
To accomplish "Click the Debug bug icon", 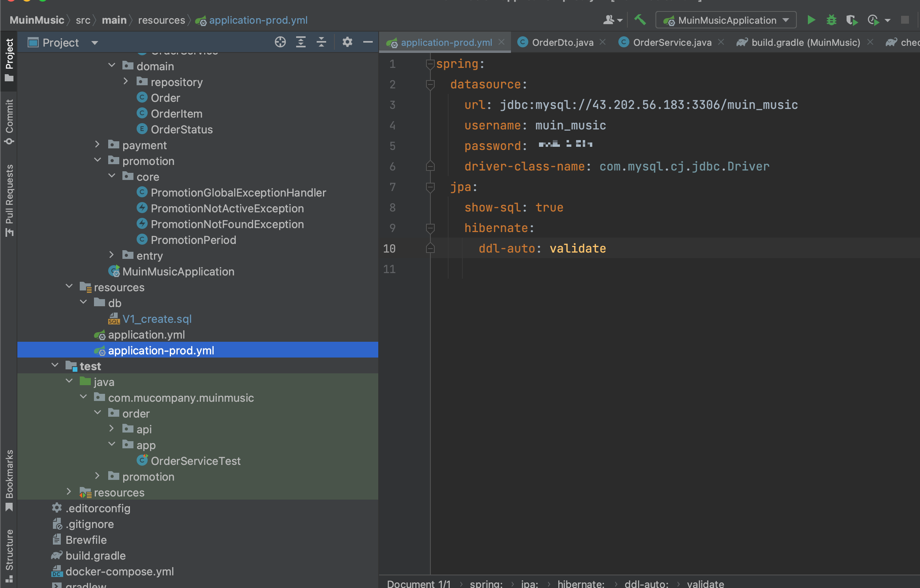I will pos(832,20).
